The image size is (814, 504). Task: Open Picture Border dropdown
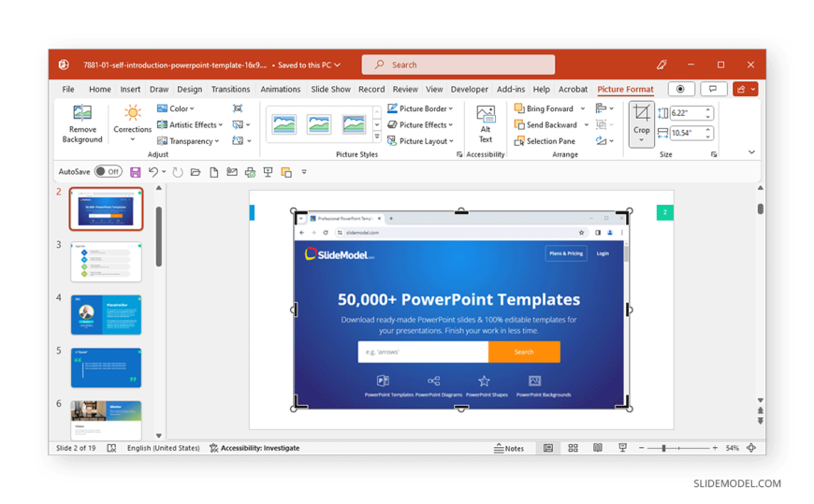tap(420, 108)
